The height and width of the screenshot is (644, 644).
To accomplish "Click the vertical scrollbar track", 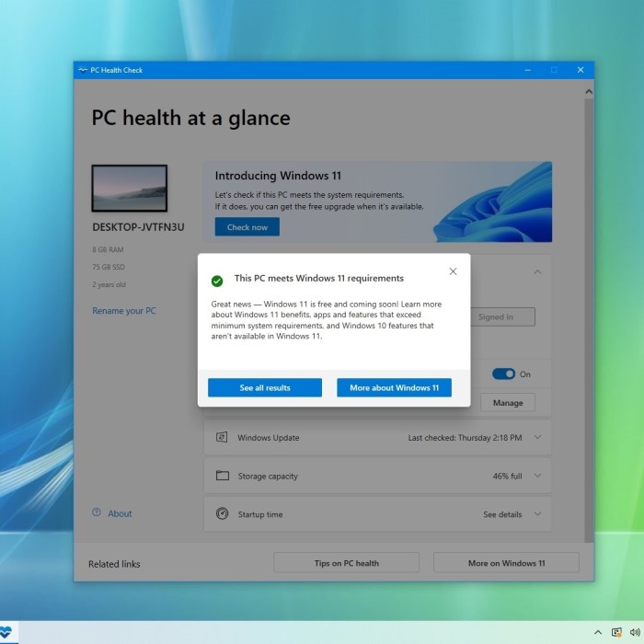I will (x=589, y=320).
